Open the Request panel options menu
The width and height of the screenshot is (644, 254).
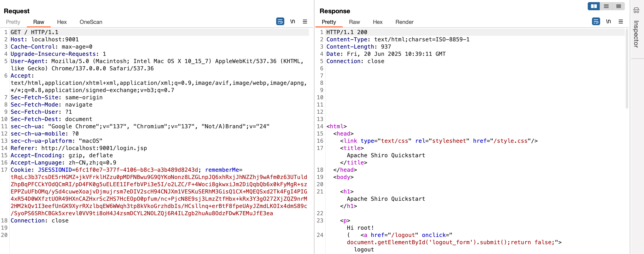tap(305, 22)
